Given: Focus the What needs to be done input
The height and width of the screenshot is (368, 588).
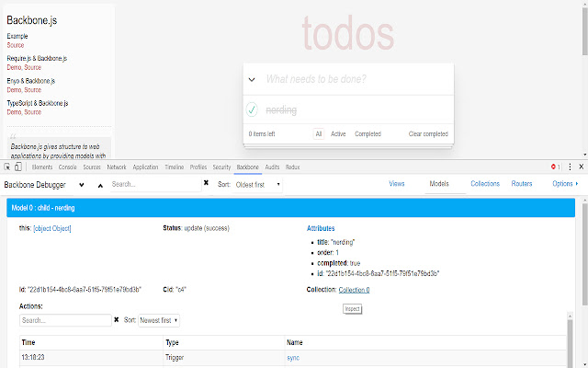Looking at the screenshot, I should [x=356, y=79].
